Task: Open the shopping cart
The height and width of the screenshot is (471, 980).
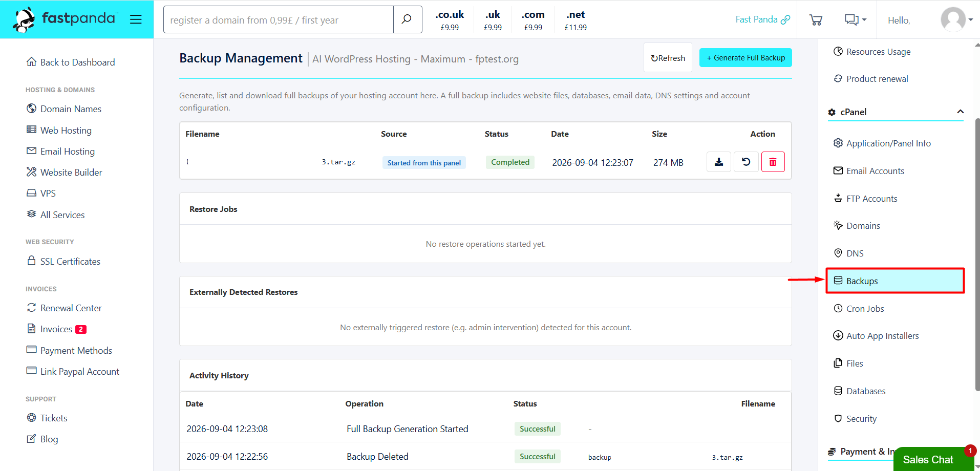Action: coord(816,20)
